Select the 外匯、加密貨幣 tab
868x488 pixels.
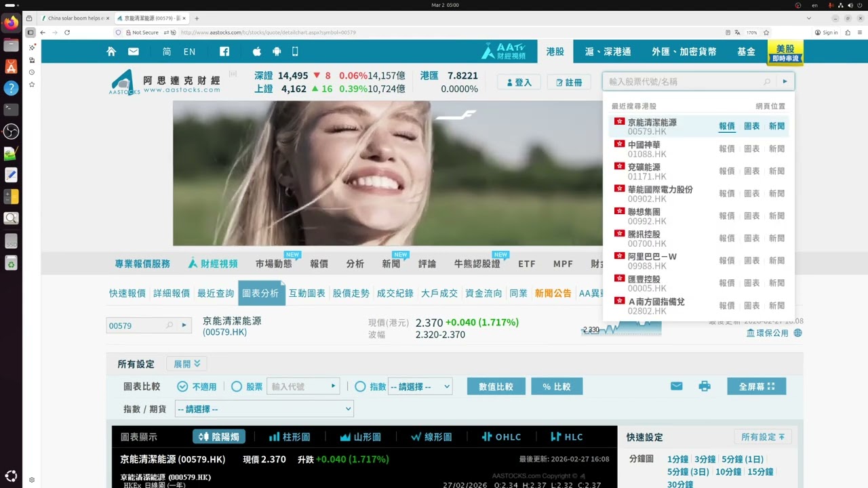coord(684,52)
